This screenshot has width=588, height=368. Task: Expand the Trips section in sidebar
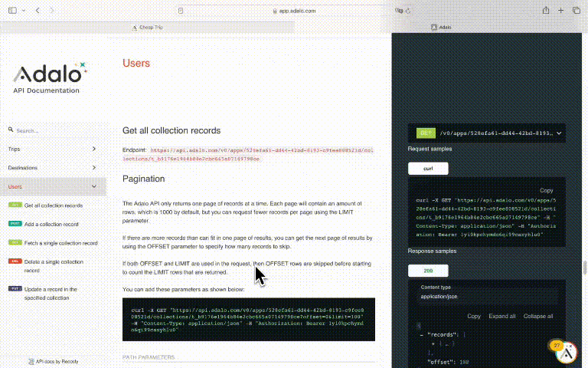[52, 149]
